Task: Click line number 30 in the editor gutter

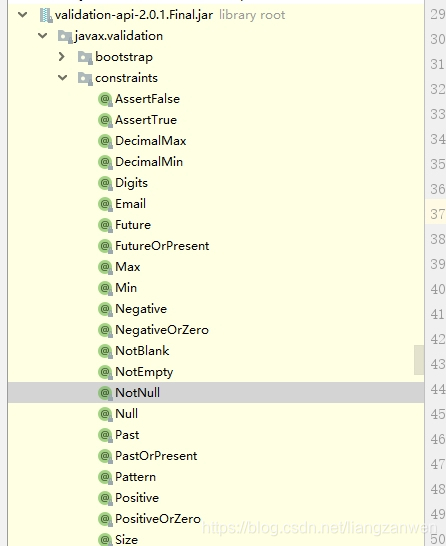Action: tap(438, 39)
